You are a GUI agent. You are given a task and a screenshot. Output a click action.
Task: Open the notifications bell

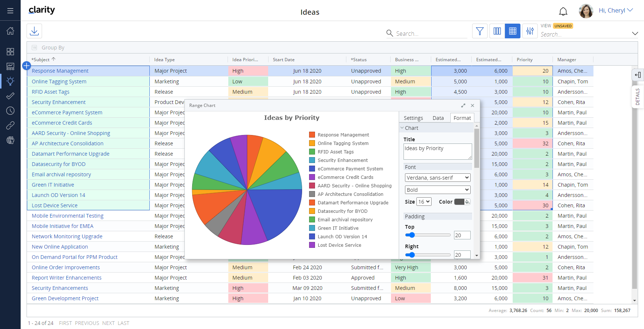coord(563,11)
